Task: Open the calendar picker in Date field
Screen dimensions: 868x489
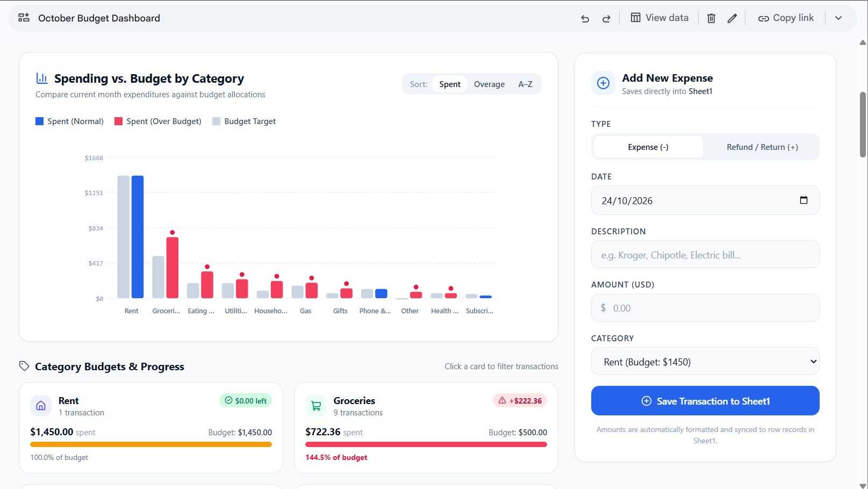Action: (804, 200)
